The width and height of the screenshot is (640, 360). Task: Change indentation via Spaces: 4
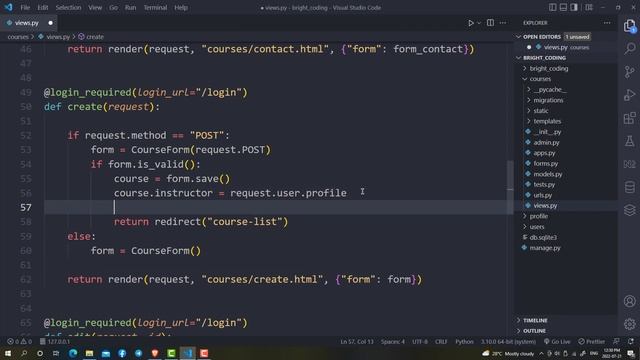click(393, 341)
